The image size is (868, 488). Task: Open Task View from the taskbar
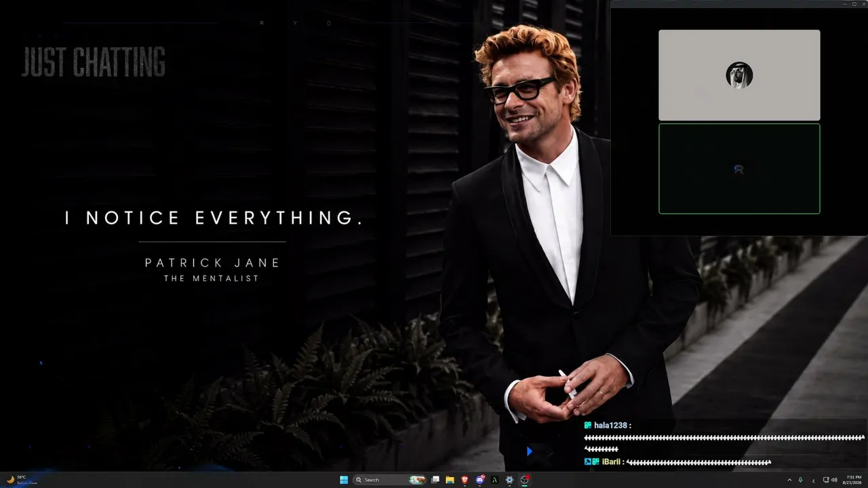(x=435, y=480)
